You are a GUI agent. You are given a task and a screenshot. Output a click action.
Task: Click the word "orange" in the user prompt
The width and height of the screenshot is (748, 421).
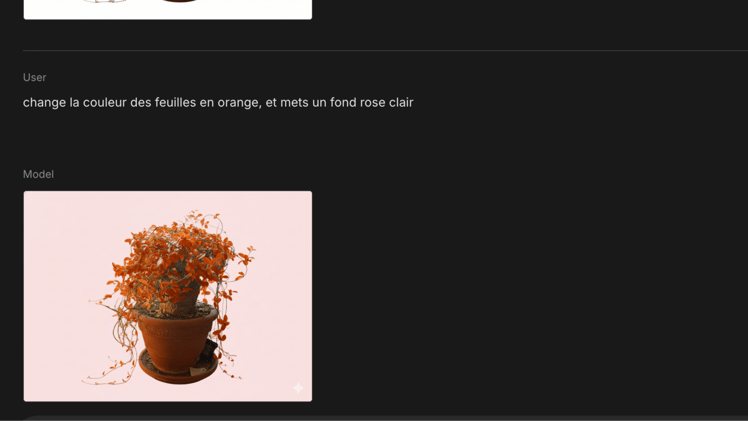click(x=239, y=103)
